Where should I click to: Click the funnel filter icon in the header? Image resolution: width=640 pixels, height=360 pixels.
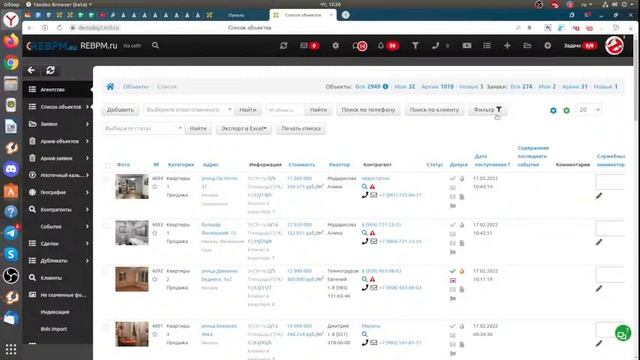tap(415, 46)
